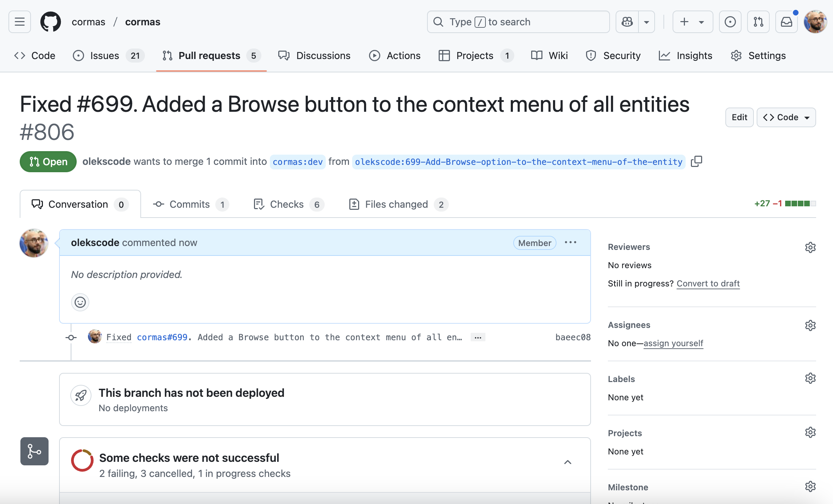Open the notifications inbox icon
The height and width of the screenshot is (504, 833).
click(786, 22)
